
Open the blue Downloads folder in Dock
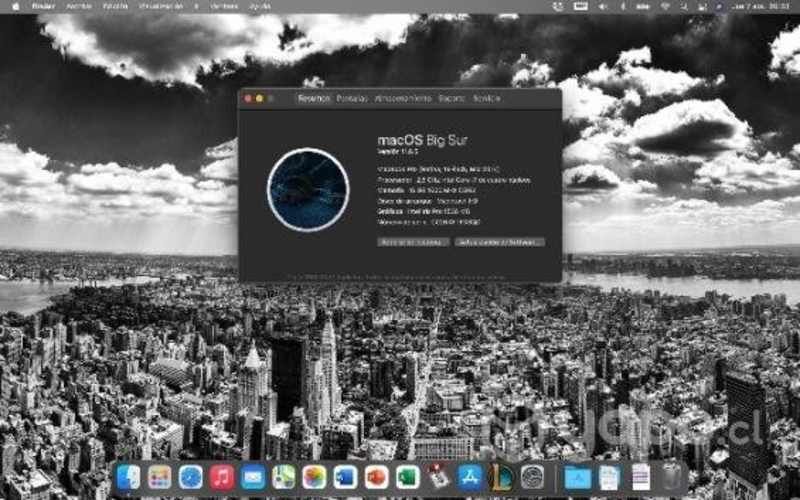tap(578, 478)
